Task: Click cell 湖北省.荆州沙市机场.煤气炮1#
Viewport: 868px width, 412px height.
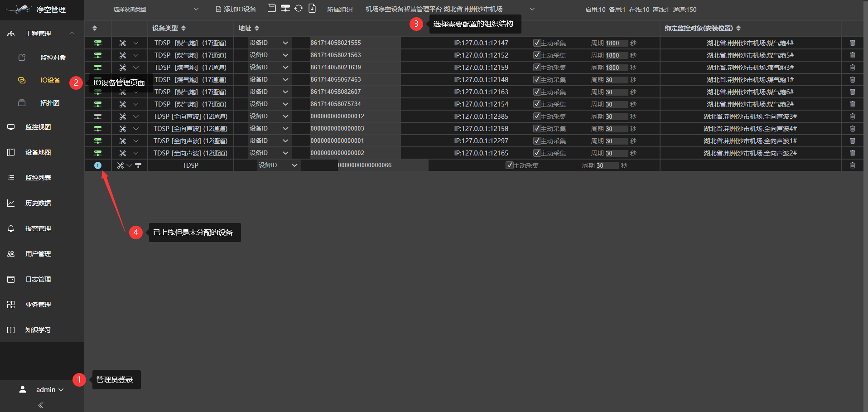Action: click(750, 80)
